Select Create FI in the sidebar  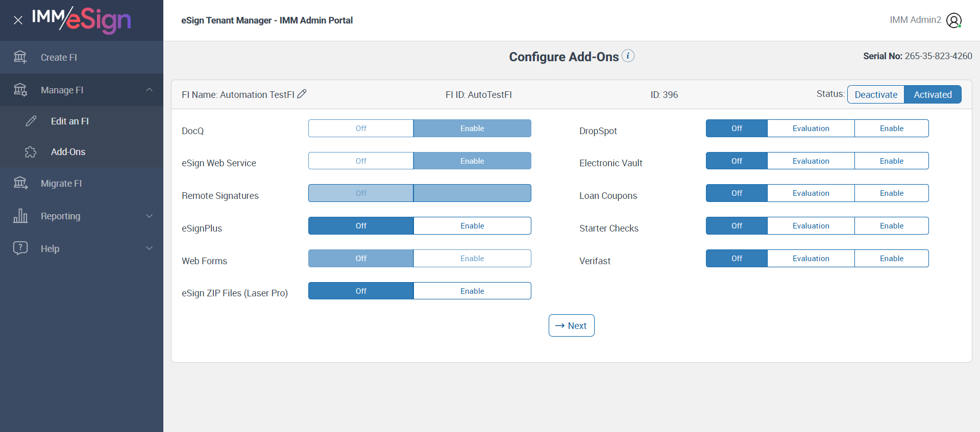(59, 58)
